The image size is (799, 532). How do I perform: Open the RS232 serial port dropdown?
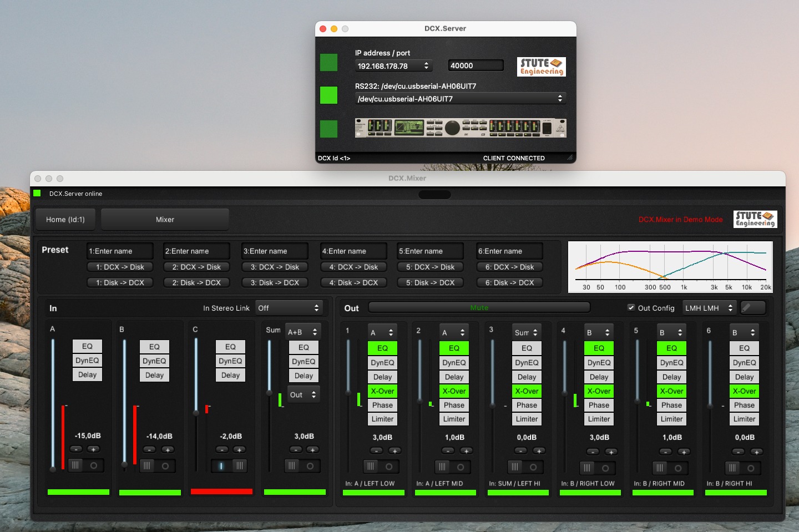pyautogui.click(x=460, y=99)
